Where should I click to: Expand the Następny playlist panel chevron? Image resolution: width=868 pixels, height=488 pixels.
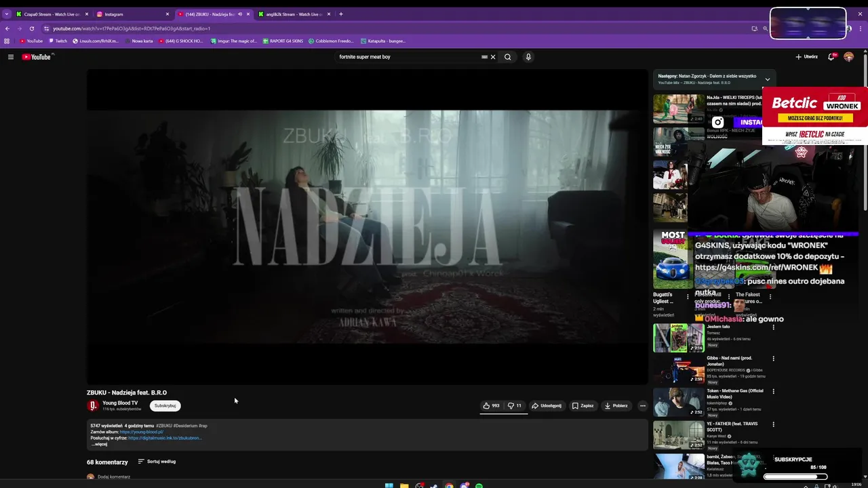(768, 79)
